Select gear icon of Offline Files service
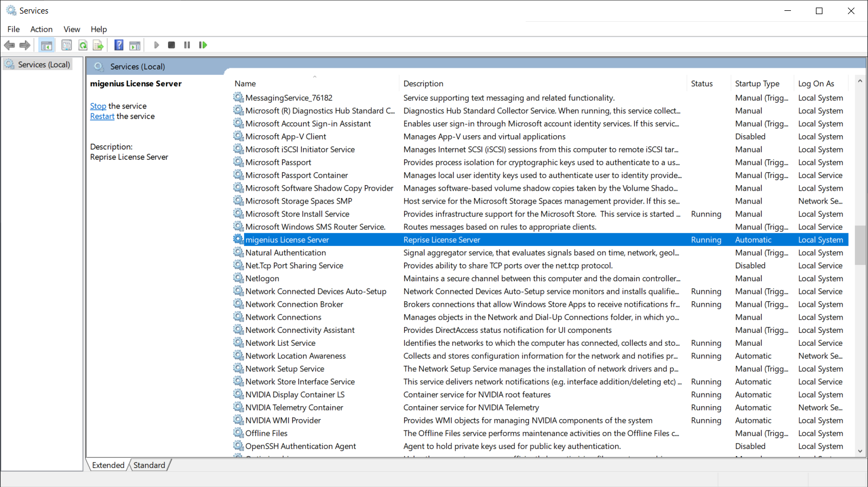868x487 pixels. tap(238, 433)
